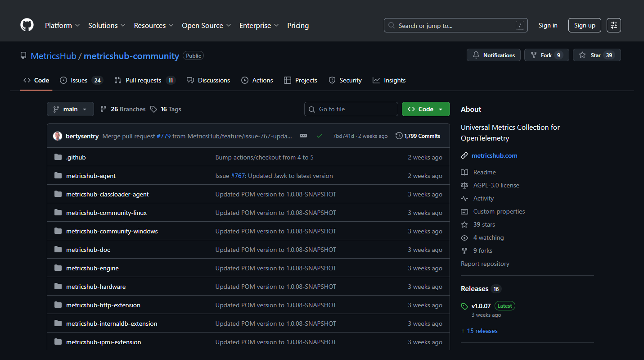Expand the green Code dropdown button
This screenshot has height=360, width=644.
pyautogui.click(x=425, y=109)
